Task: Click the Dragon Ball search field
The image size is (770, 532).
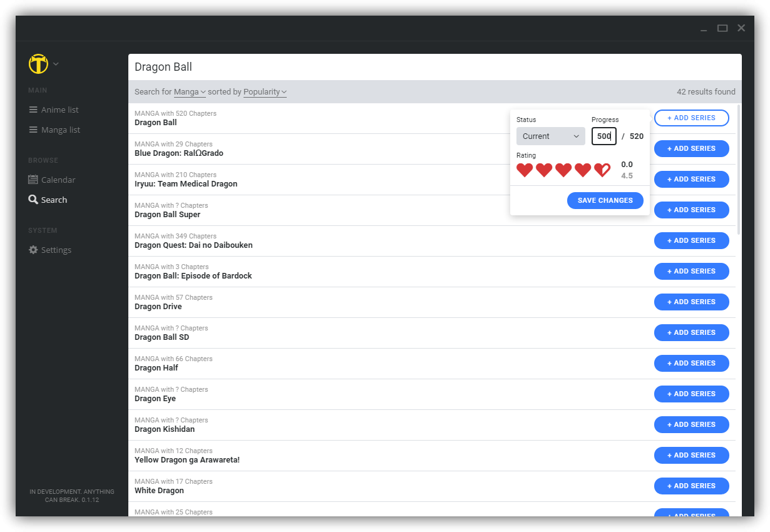Action: (x=435, y=67)
